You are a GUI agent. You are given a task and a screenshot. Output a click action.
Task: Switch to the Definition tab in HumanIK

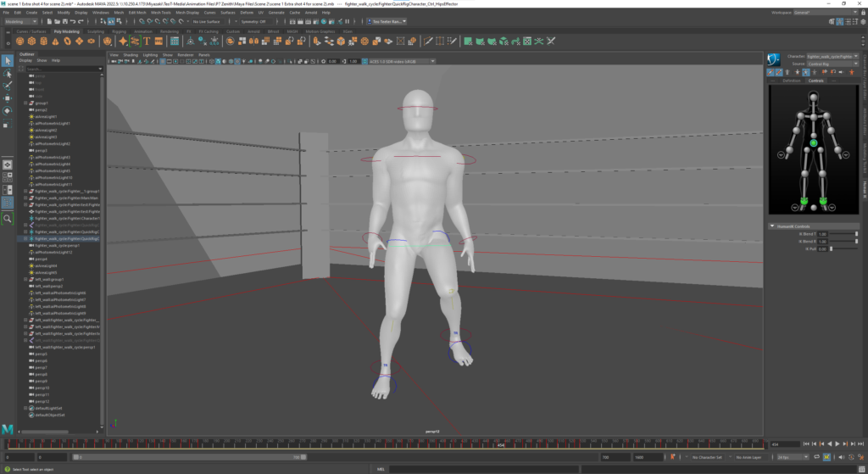(x=791, y=81)
